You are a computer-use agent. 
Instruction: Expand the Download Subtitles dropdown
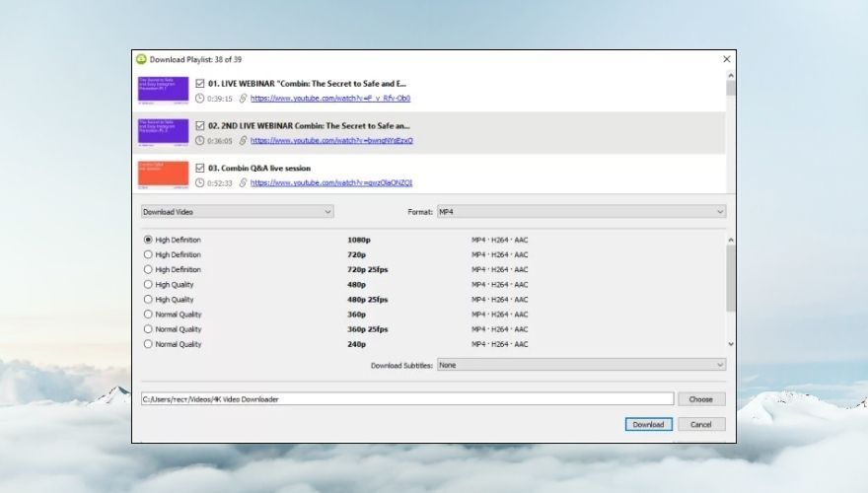581,365
